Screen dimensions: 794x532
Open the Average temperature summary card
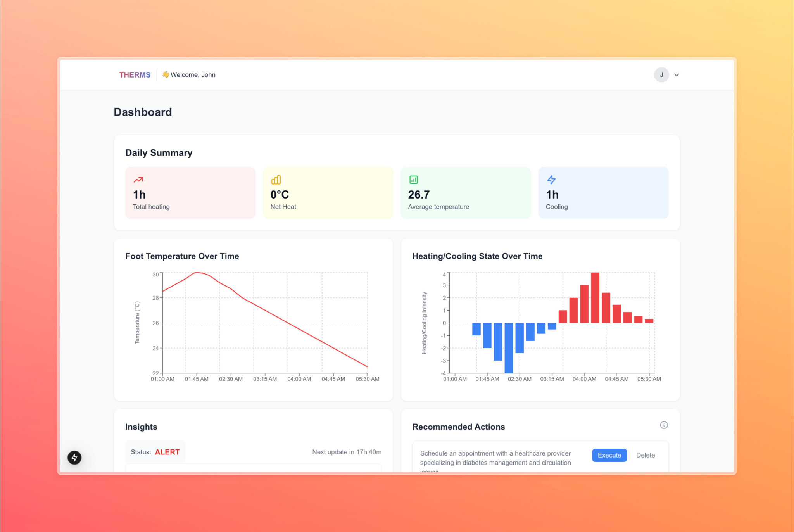(466, 193)
